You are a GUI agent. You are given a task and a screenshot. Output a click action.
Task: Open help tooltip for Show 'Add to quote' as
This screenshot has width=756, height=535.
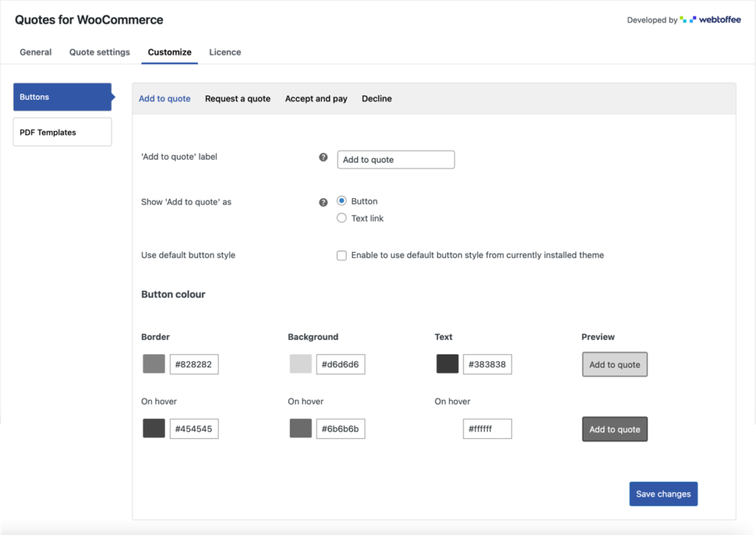pyautogui.click(x=323, y=202)
